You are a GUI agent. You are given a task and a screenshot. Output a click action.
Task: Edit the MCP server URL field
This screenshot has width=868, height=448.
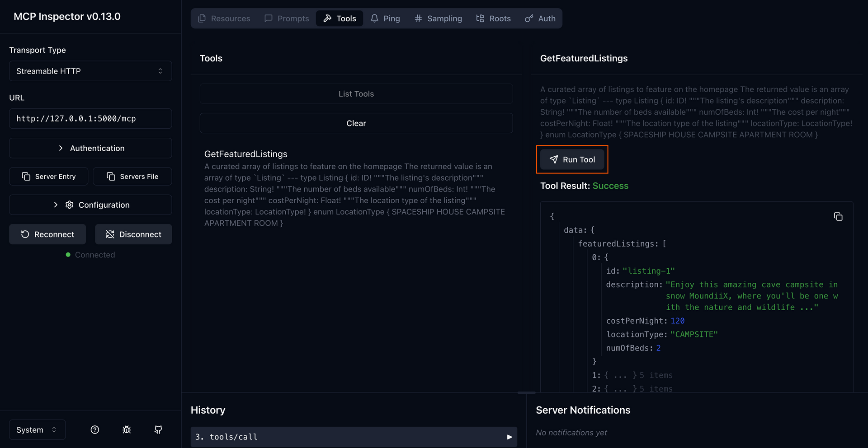90,118
